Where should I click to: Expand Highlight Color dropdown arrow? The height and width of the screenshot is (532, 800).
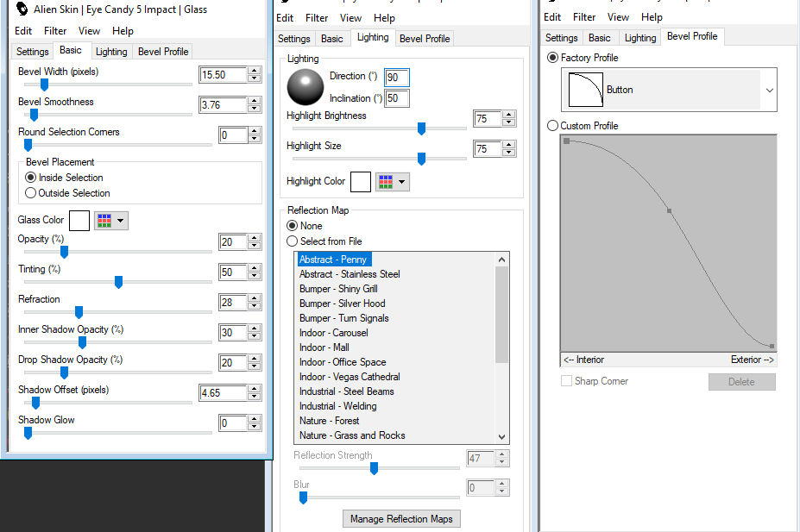pos(401,182)
